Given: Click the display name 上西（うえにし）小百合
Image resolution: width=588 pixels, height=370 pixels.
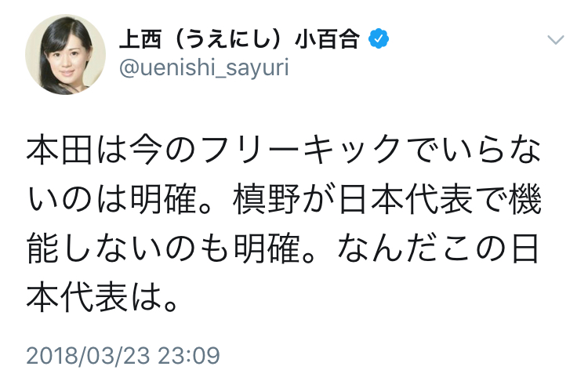Looking at the screenshot, I should (x=241, y=38).
